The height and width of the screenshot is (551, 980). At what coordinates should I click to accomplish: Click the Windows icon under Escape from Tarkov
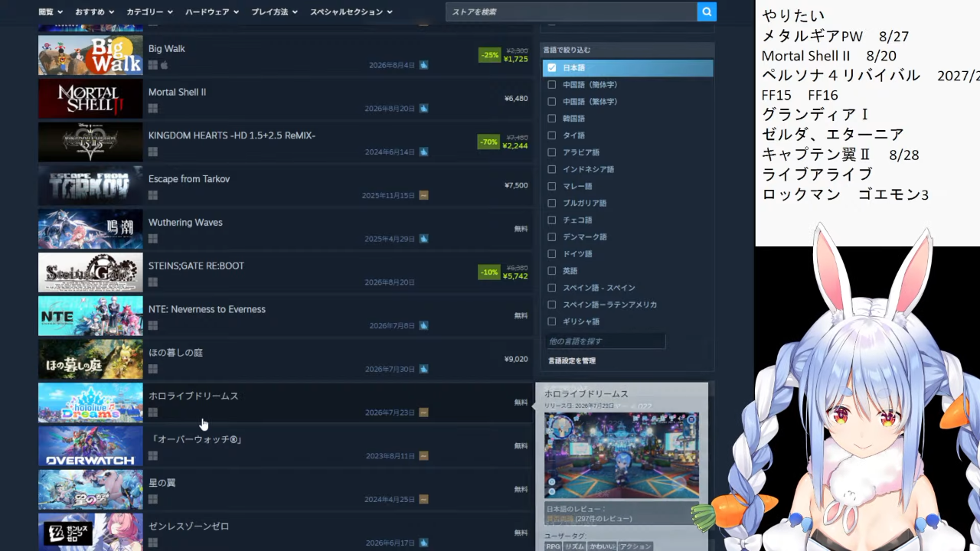(x=153, y=195)
